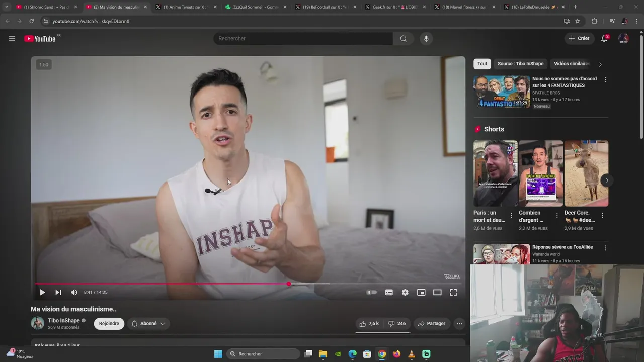Open the Chrome extensions puzzle icon

click(x=594, y=21)
